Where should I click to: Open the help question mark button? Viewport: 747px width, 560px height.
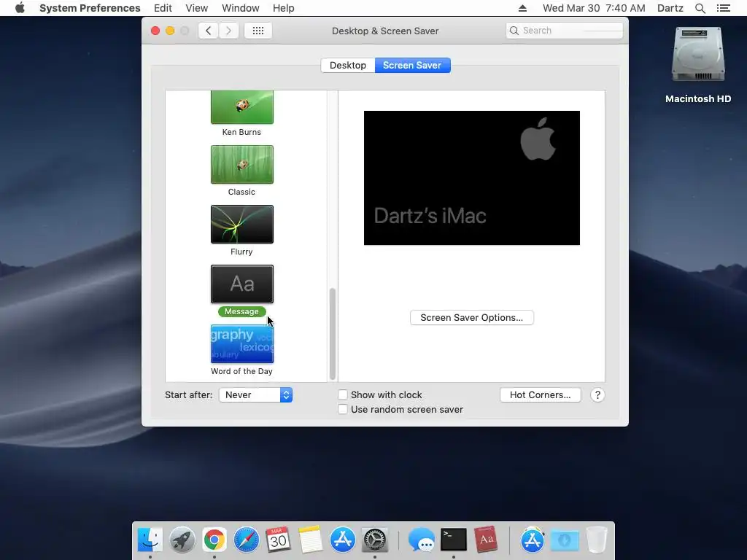coord(597,395)
